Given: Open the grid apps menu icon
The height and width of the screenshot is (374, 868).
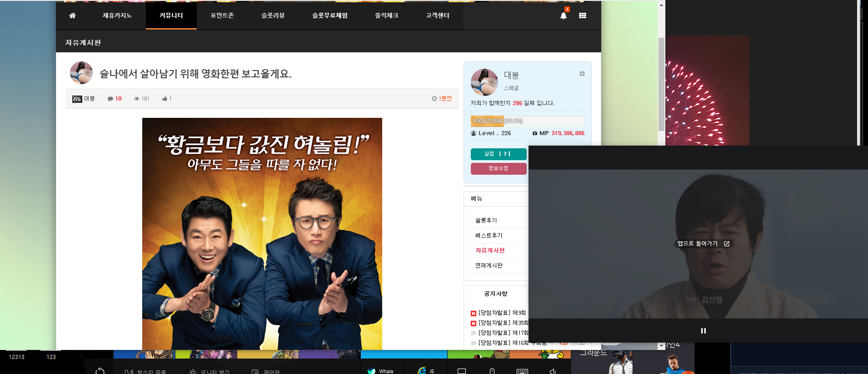Looking at the screenshot, I should click(583, 15).
